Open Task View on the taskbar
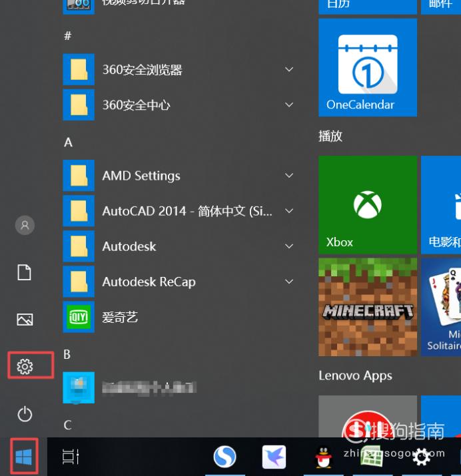This screenshot has width=461, height=476. tap(71, 457)
